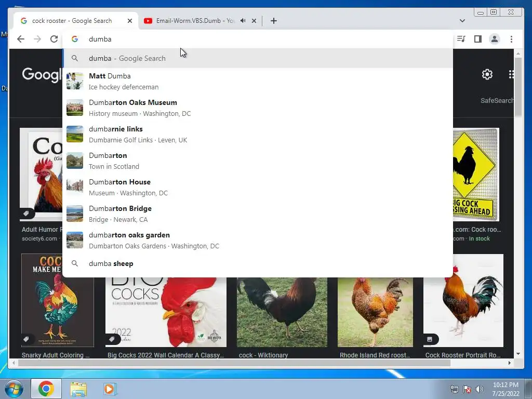Choose the Dumbarton House suggestion
Screen dimensions: 532x399
258,187
